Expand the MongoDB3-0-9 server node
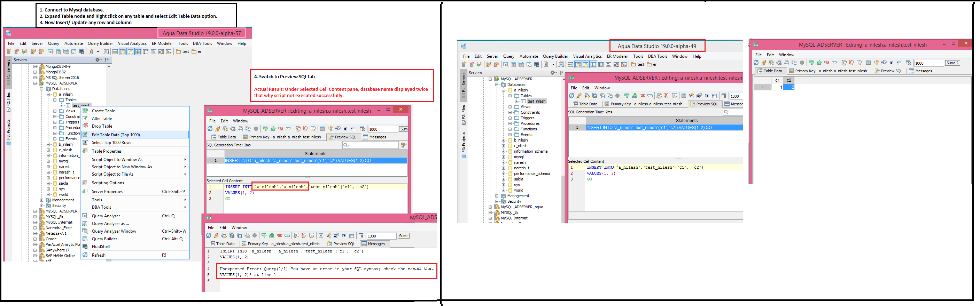980x306 pixels. pos(35,66)
